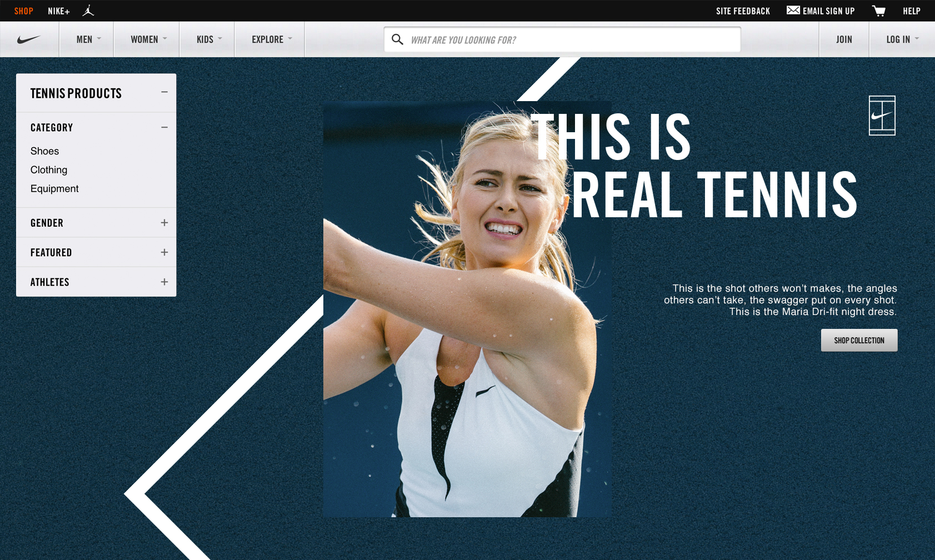
Task: Click the Shop Collection button
Action: [x=859, y=340]
